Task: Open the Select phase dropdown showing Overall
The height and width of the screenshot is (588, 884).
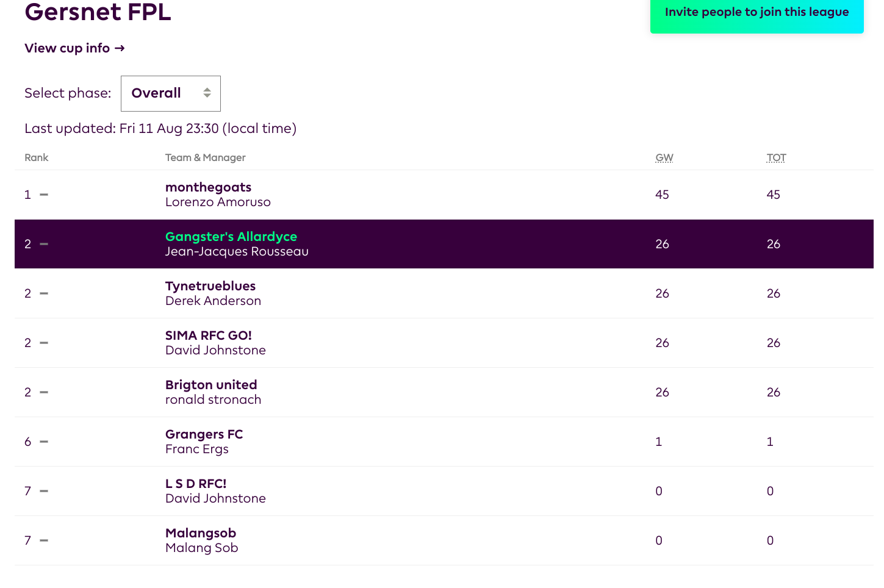Action: pos(171,93)
